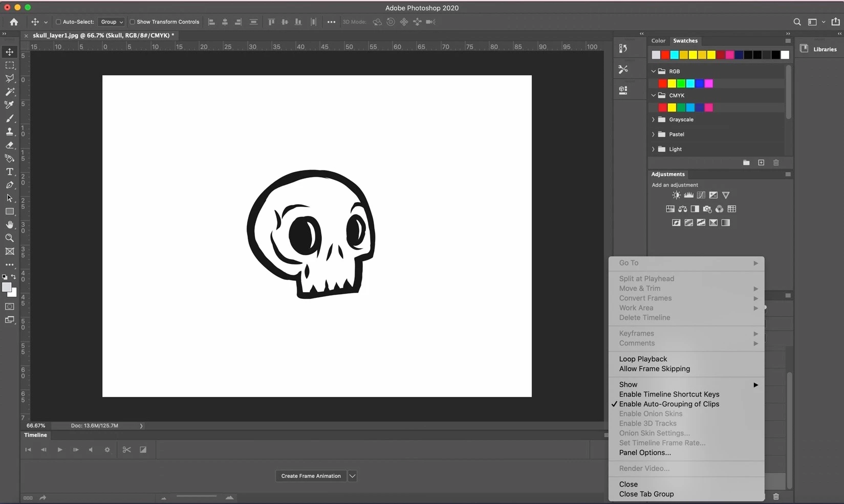844x504 pixels.
Task: Select the Hand tool
Action: pyautogui.click(x=10, y=225)
